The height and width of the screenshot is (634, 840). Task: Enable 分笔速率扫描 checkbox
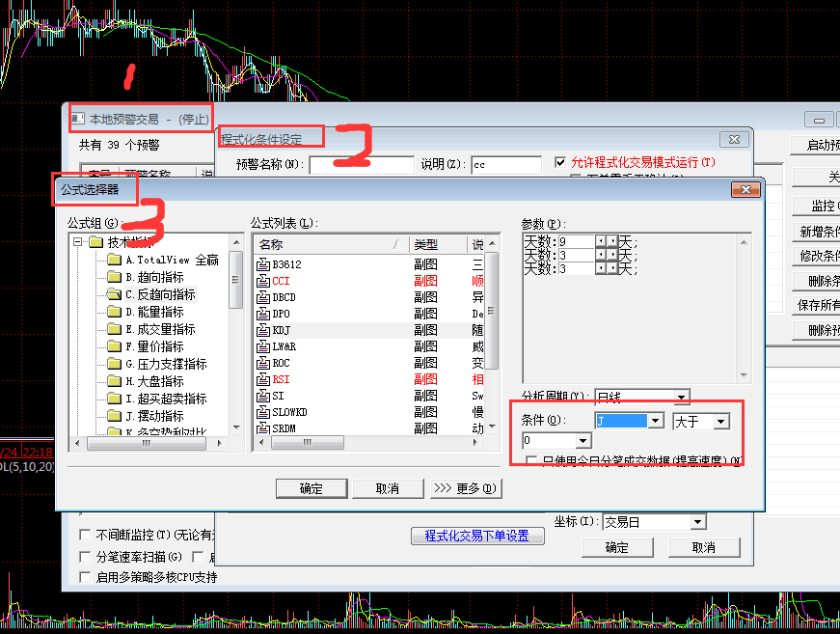pyautogui.click(x=85, y=557)
